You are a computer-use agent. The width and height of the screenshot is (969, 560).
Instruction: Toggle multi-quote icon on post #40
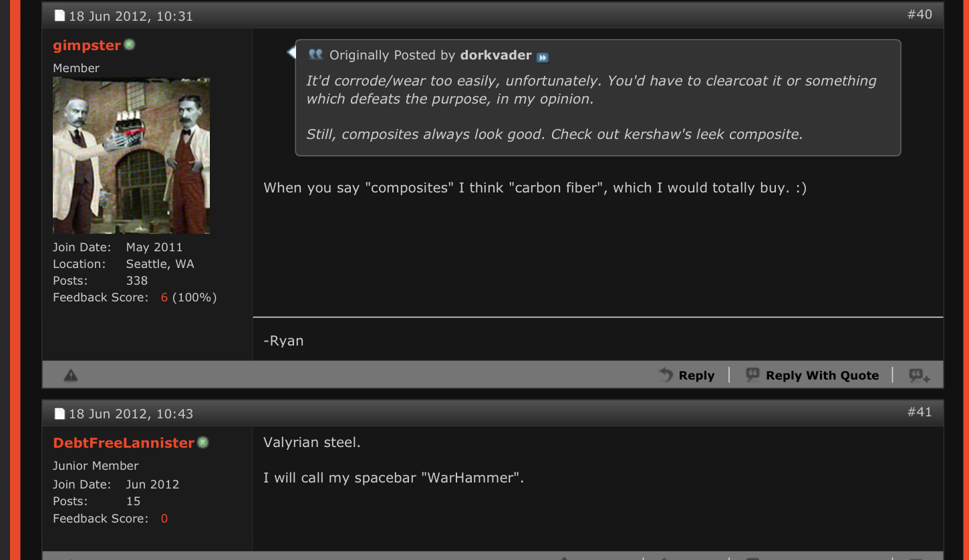point(920,376)
